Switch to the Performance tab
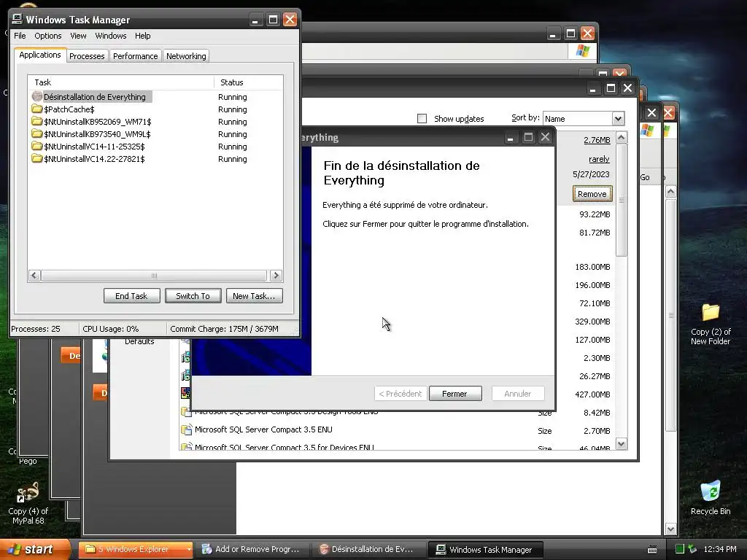Viewport: 747px width, 560px height. click(135, 55)
